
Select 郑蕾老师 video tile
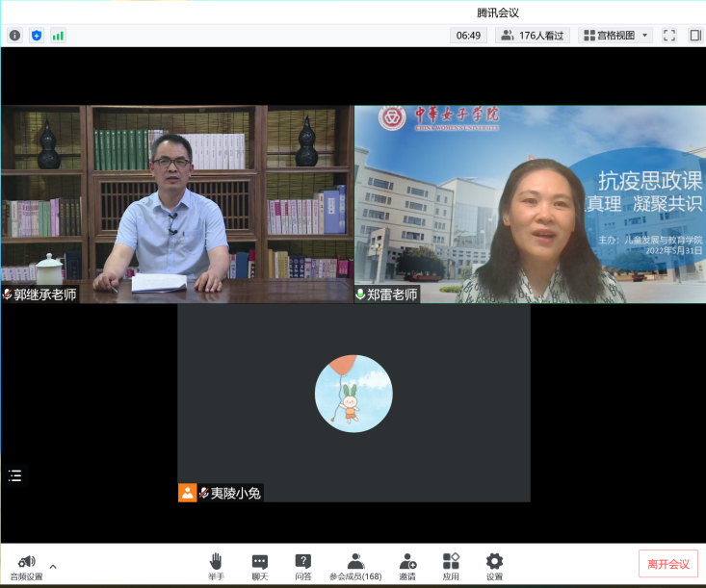point(530,204)
